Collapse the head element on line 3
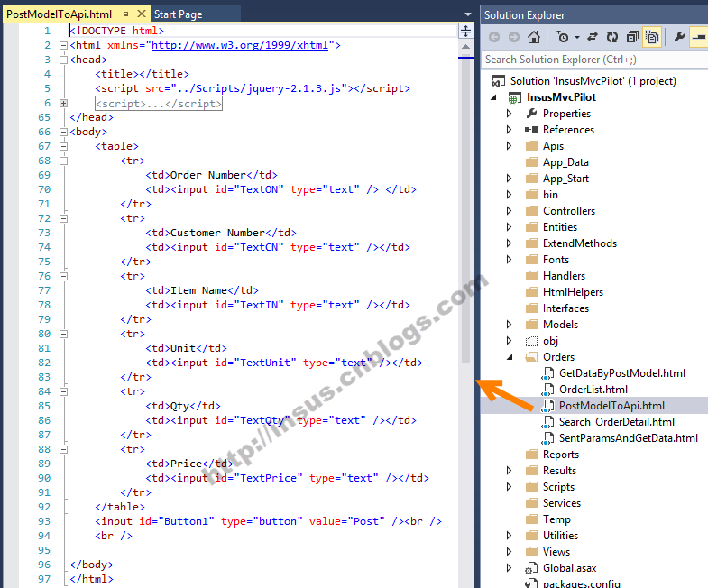The width and height of the screenshot is (708, 588). (64, 60)
